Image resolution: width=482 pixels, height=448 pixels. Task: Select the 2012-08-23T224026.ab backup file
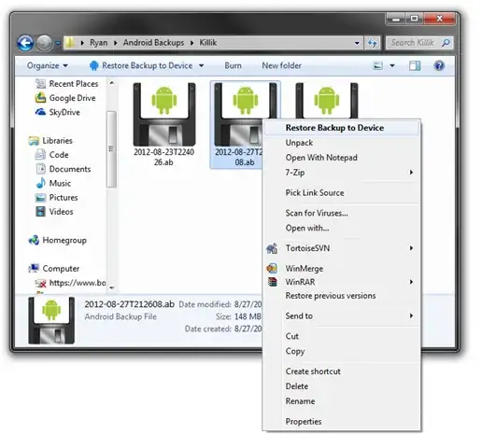tap(164, 124)
